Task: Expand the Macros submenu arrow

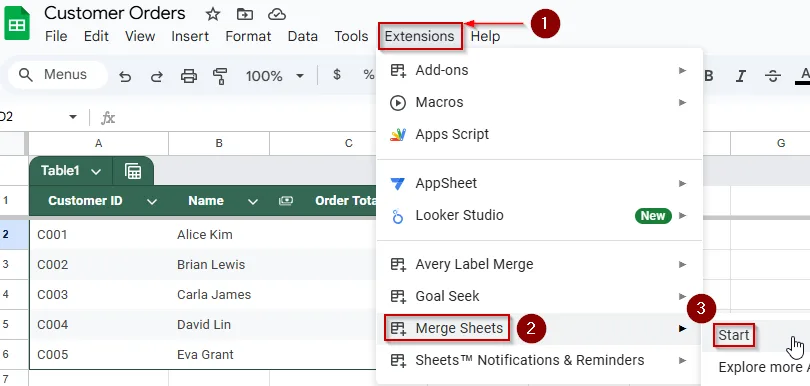Action: [x=683, y=102]
